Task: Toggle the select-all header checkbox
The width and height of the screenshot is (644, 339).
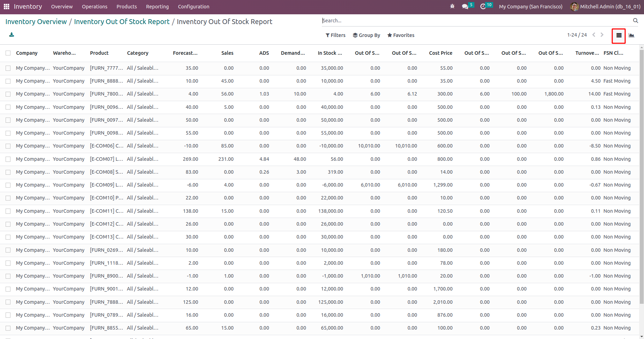Action: pos(8,53)
